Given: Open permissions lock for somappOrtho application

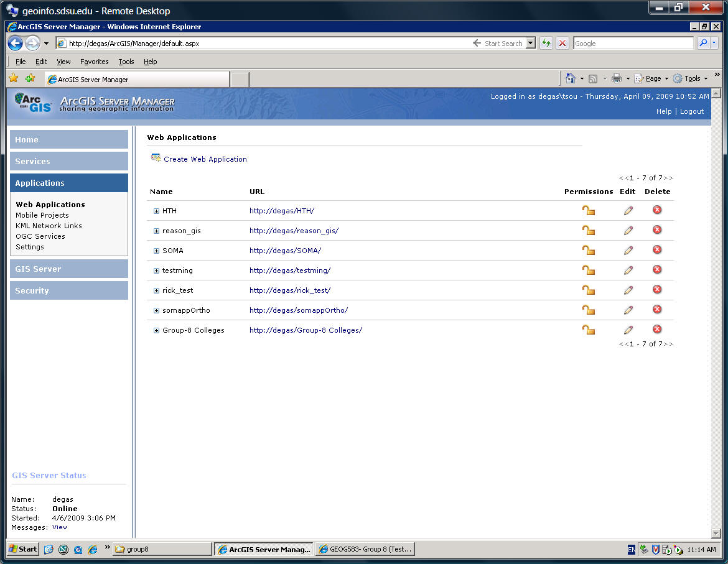Looking at the screenshot, I should 588,310.
